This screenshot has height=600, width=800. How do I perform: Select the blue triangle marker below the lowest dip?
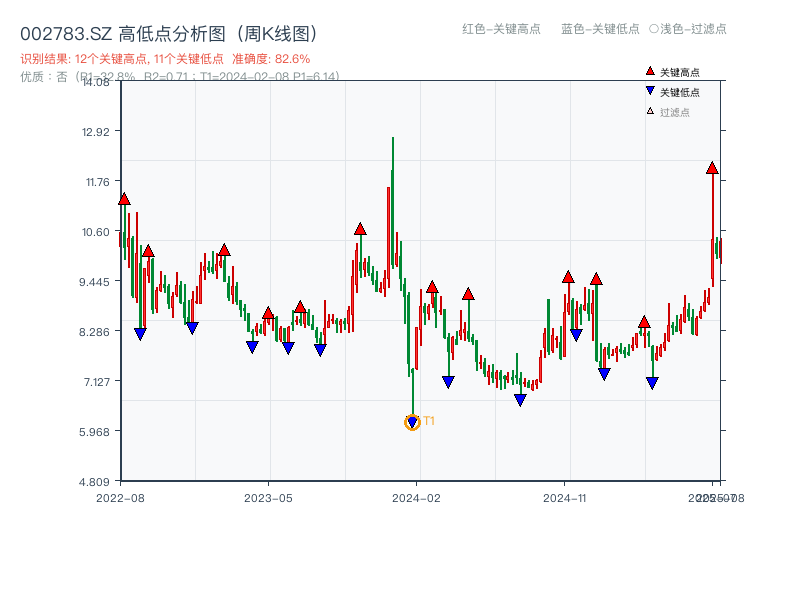[x=411, y=421]
